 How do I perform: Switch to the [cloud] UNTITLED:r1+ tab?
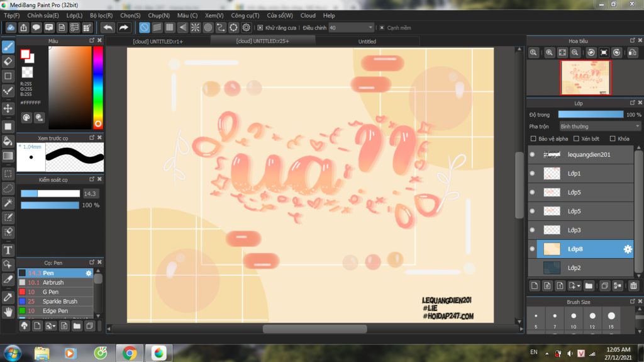[x=158, y=41]
